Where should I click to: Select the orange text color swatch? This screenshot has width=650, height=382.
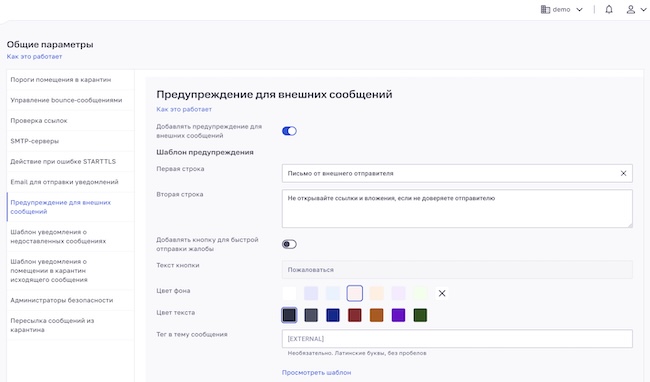[376, 315]
